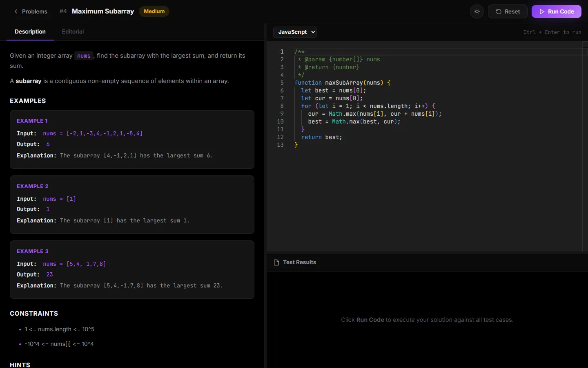Open the JavaScript language dropdown
Screen dimensions: 588x368
click(x=295, y=32)
